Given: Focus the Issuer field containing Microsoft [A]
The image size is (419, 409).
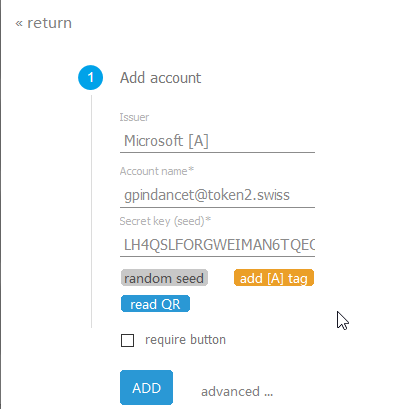Looking at the screenshot, I should pos(217,141).
